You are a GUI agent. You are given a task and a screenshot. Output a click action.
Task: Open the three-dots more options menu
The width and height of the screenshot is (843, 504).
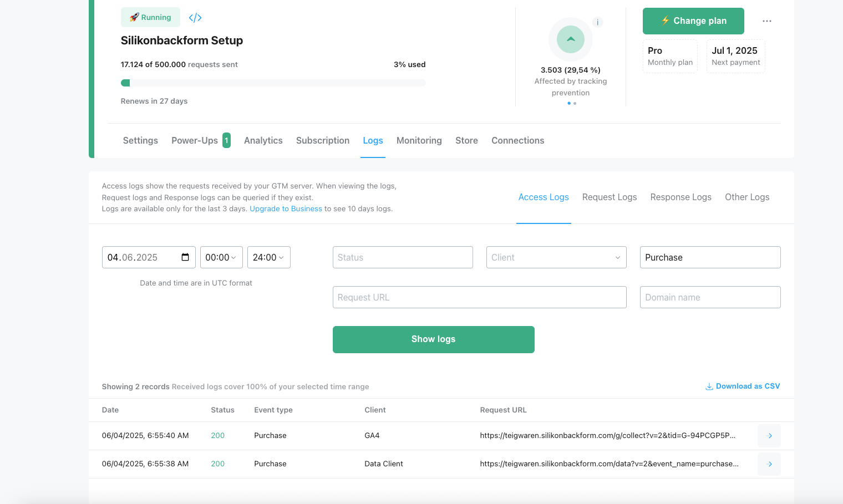coord(767,21)
